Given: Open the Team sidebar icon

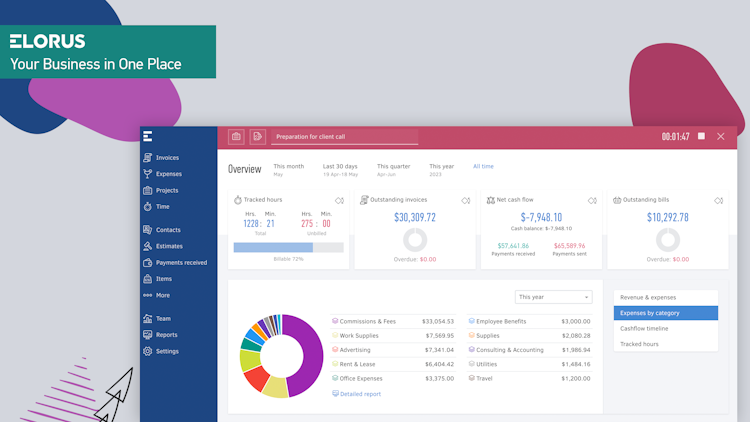Looking at the screenshot, I should click(148, 318).
